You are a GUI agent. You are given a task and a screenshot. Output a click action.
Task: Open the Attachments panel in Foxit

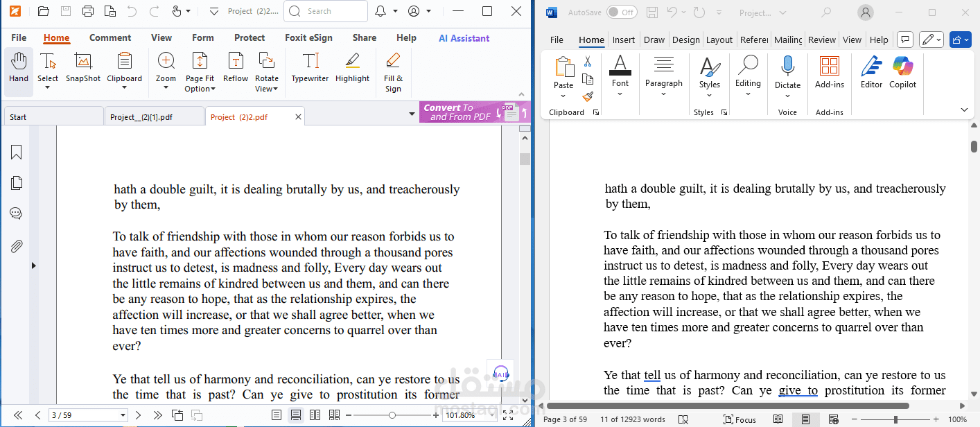16,245
